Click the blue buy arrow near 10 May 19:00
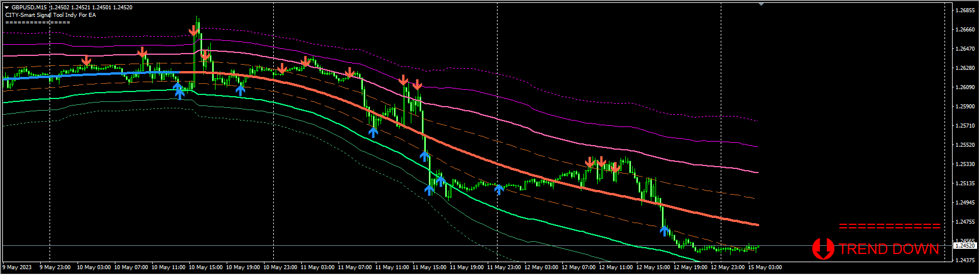This screenshot has width=980, height=275. 240,90
